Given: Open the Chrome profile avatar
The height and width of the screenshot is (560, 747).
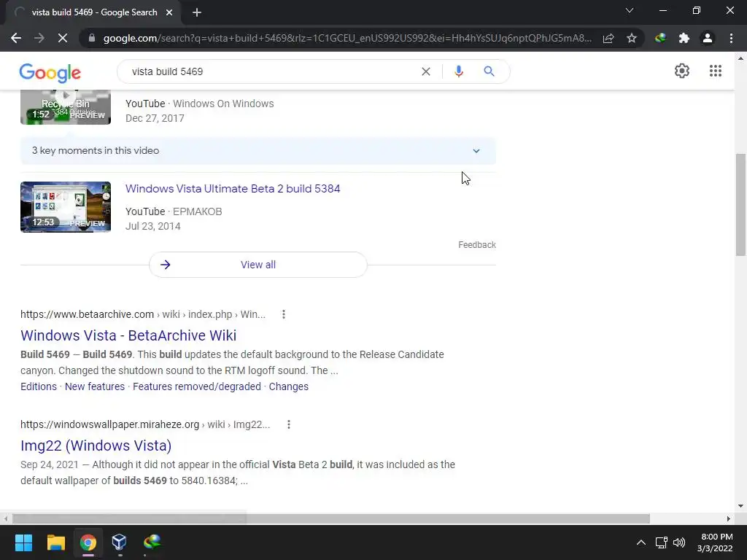Looking at the screenshot, I should pyautogui.click(x=708, y=38).
